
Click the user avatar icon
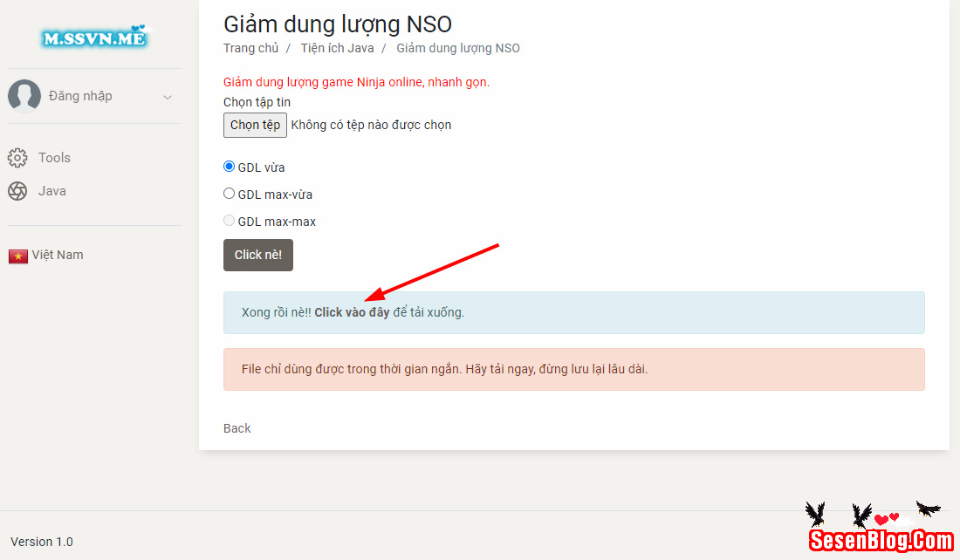24,96
